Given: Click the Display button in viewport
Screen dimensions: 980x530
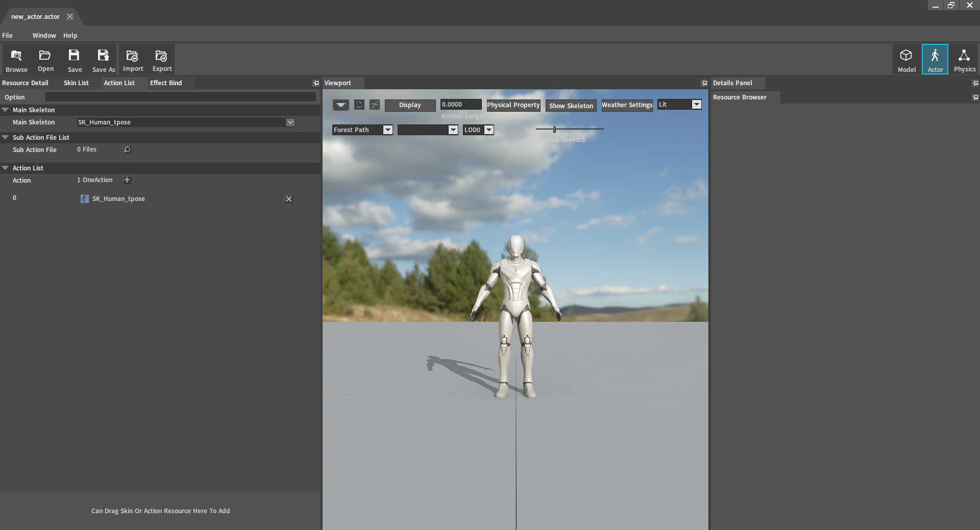Looking at the screenshot, I should pos(410,105).
